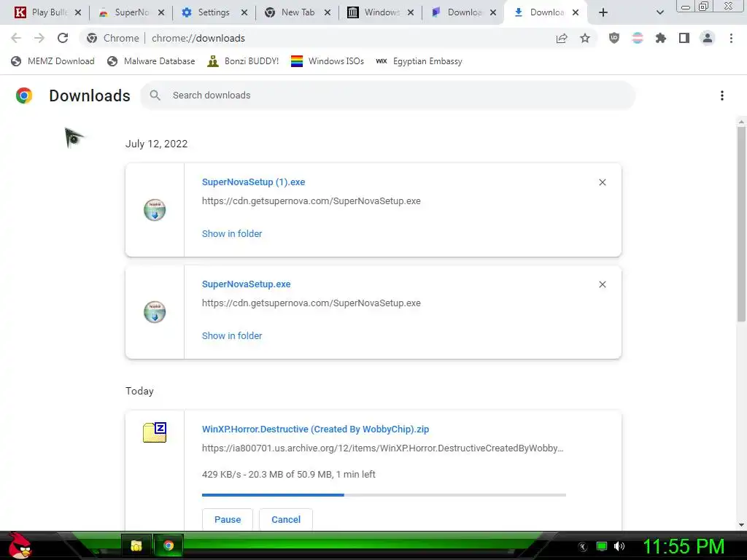Screen dimensions: 747x560
Task: Open Chrome's three-dot main menu
Action: coord(731,38)
